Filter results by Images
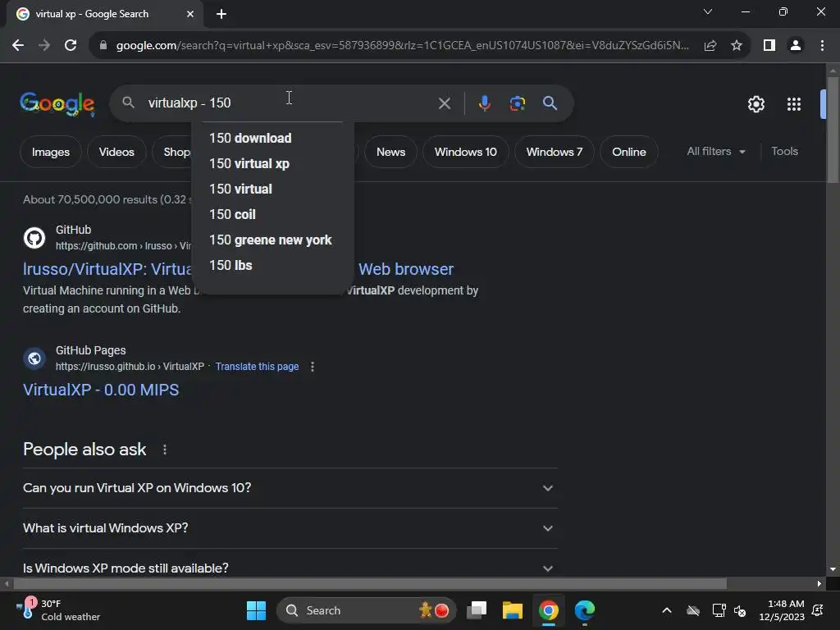 pos(50,152)
